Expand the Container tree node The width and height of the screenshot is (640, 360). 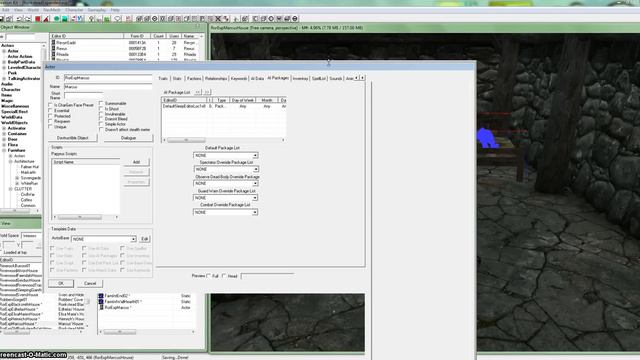[4, 134]
